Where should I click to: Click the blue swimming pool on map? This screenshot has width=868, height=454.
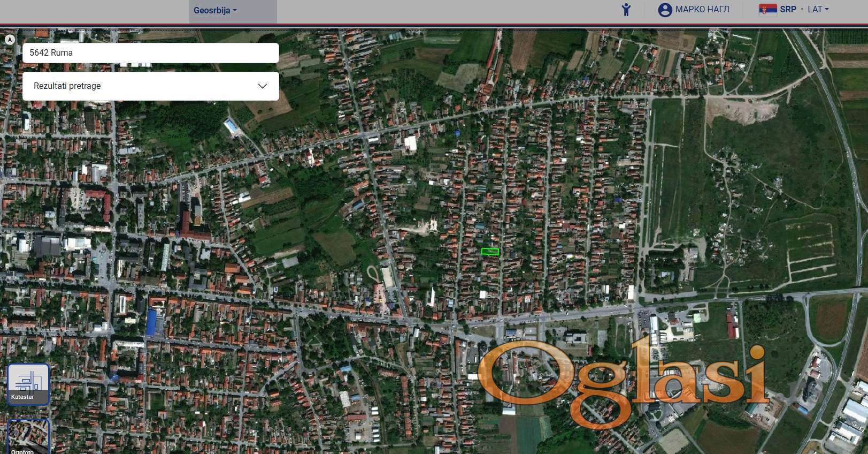tap(232, 127)
